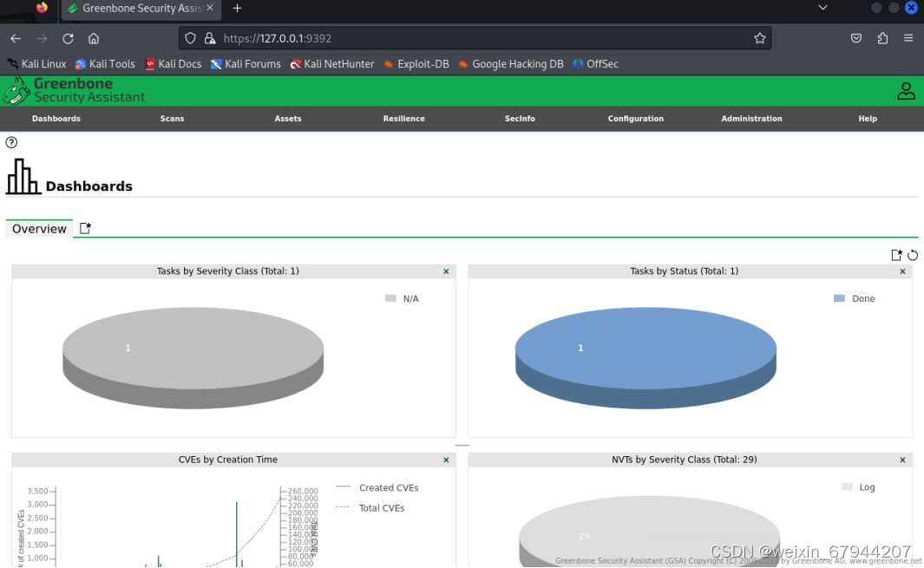Viewport: 924px width, 568px height.
Task: Open the OffSec bookmark
Action: (x=595, y=63)
